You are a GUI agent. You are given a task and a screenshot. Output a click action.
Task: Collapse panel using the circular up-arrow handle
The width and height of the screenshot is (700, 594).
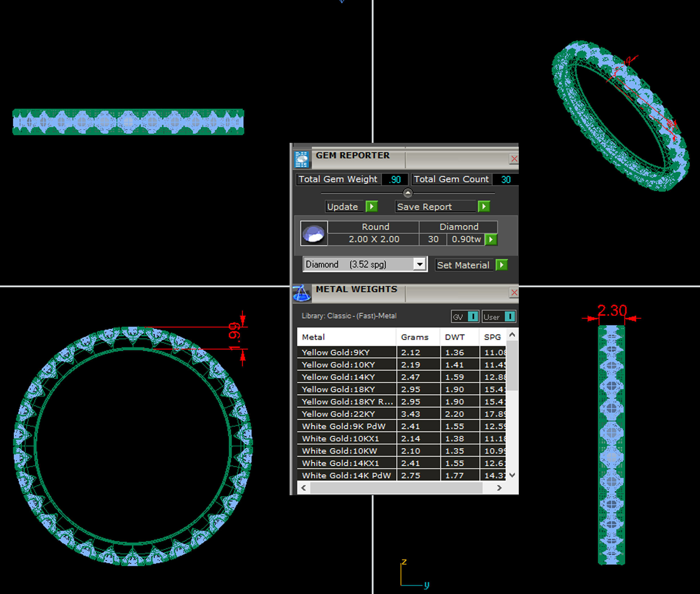(407, 193)
